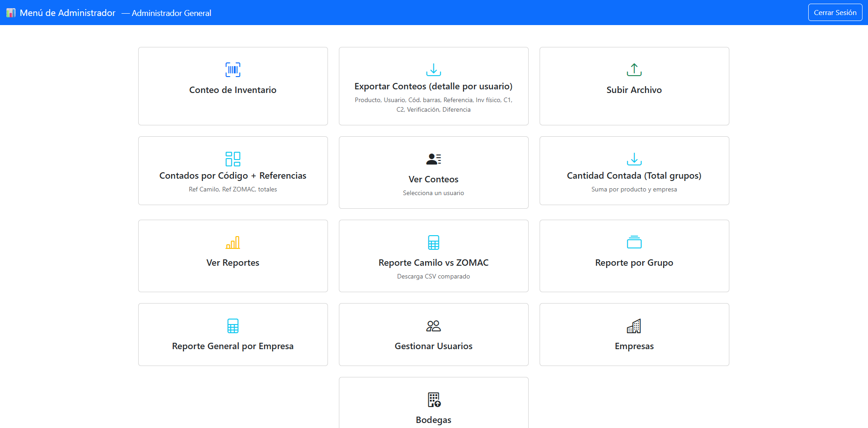Select the Ver Reportes card title
The image size is (868, 428).
(x=233, y=263)
